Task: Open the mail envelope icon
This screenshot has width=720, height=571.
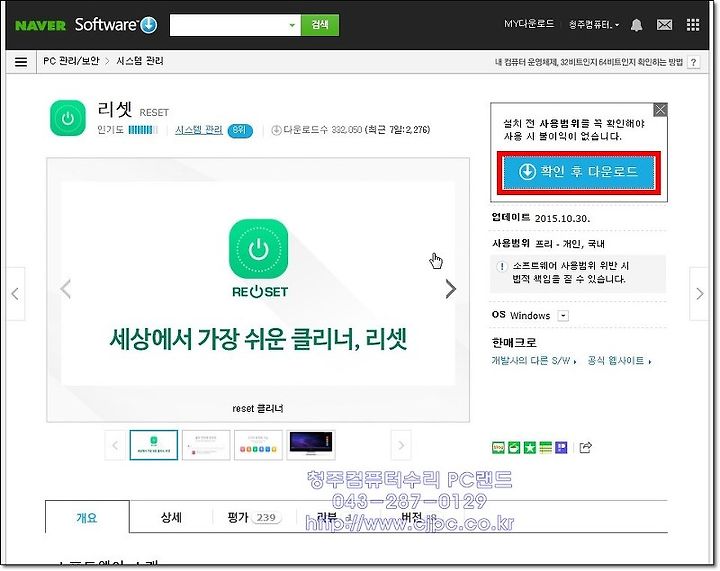Action: [664, 25]
